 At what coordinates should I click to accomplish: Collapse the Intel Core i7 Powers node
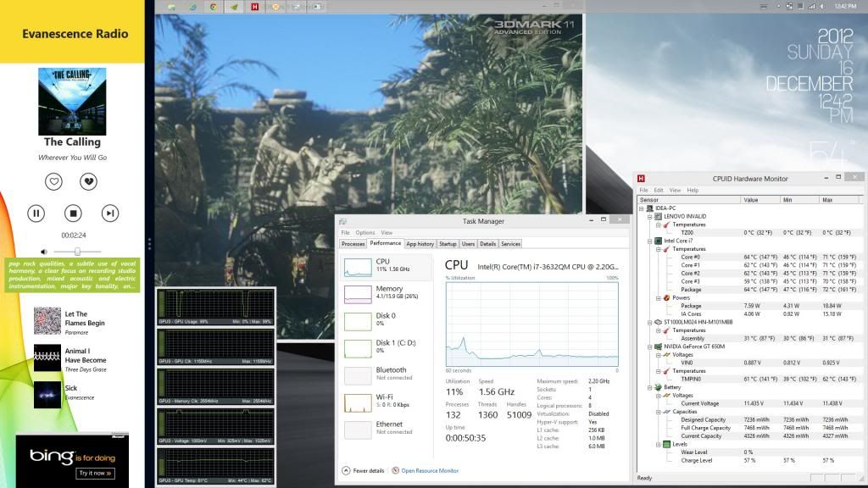[x=658, y=298]
